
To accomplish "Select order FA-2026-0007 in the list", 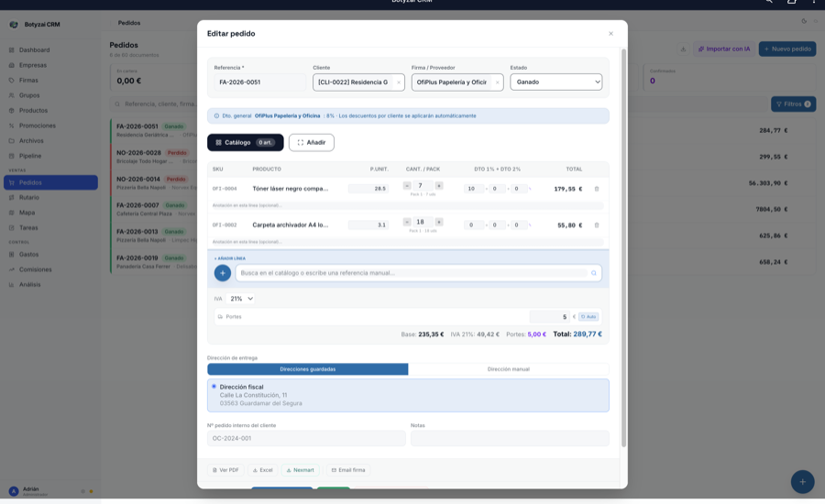I will (154, 209).
